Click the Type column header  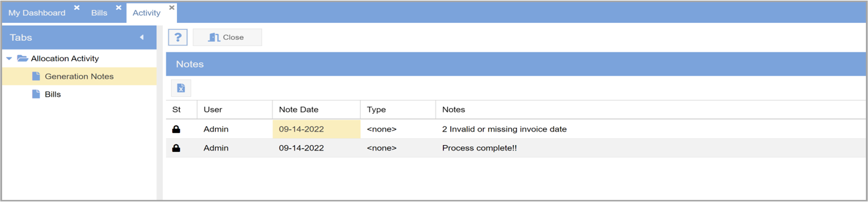click(376, 110)
